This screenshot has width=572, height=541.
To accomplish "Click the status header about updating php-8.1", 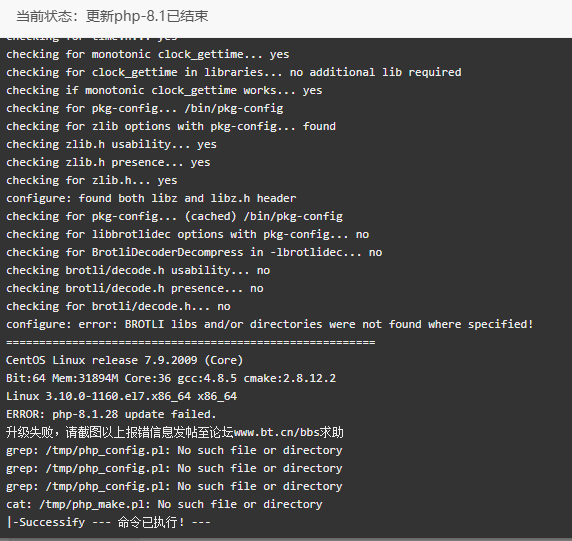I will tap(112, 16).
